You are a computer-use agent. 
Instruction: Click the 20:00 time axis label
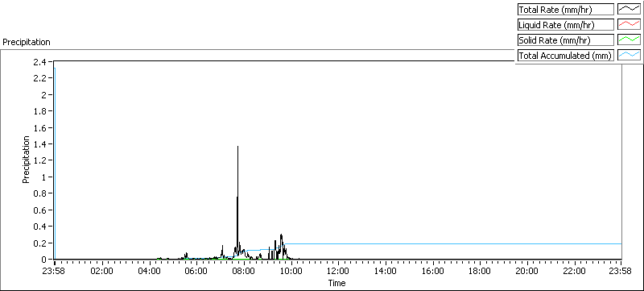527,271
